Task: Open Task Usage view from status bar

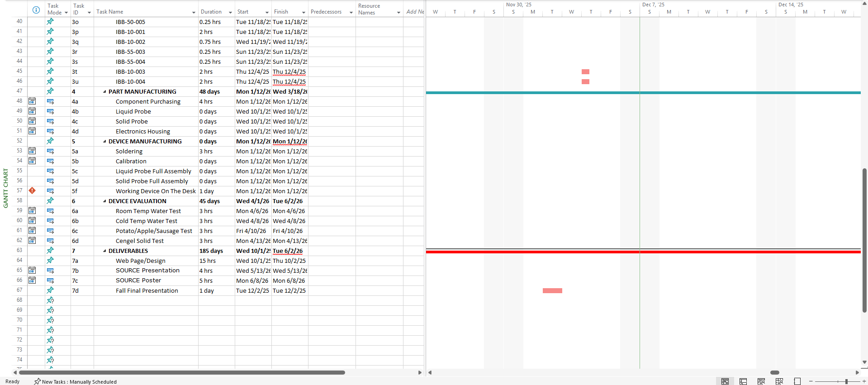Action: point(743,381)
